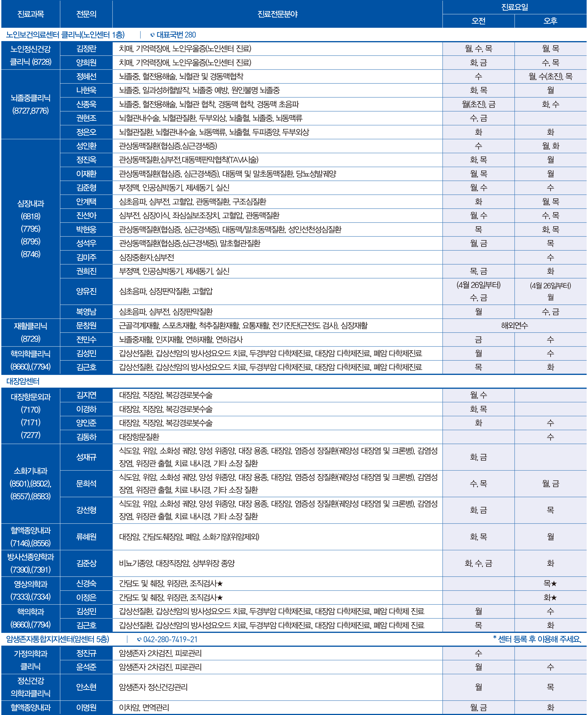The height and width of the screenshot is (715, 588).
Task: Click 전문의 column header
Action: click(86, 14)
